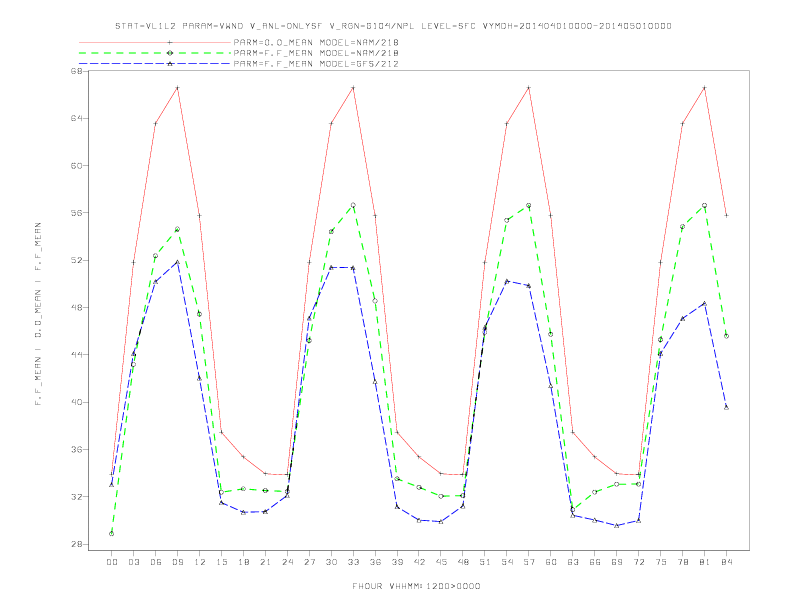The width and height of the screenshot is (792, 612).
Task: Click red peak data point at hour 33
Action: pos(353,88)
